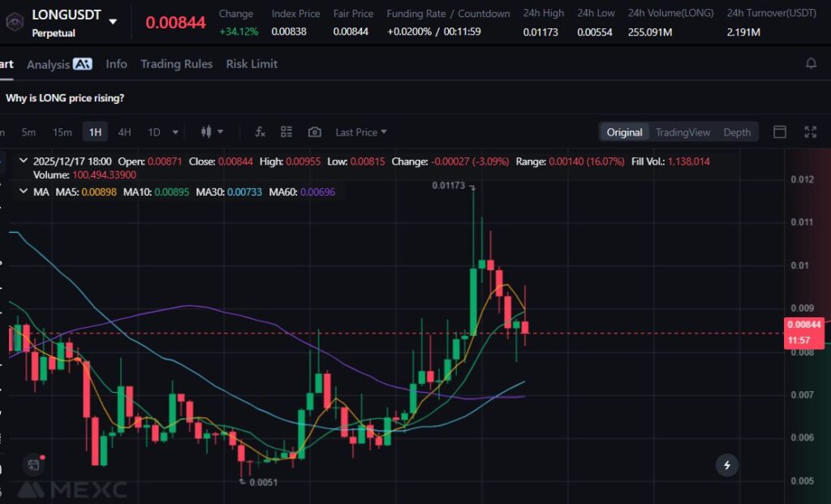Expand chart to fullscreen
The width and height of the screenshot is (831, 504).
tap(810, 132)
